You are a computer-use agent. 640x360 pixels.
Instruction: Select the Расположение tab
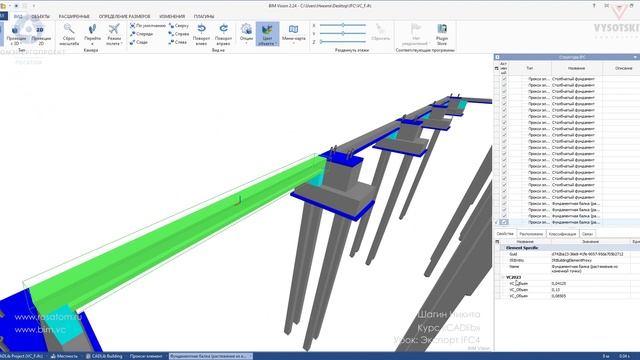pos(531,234)
